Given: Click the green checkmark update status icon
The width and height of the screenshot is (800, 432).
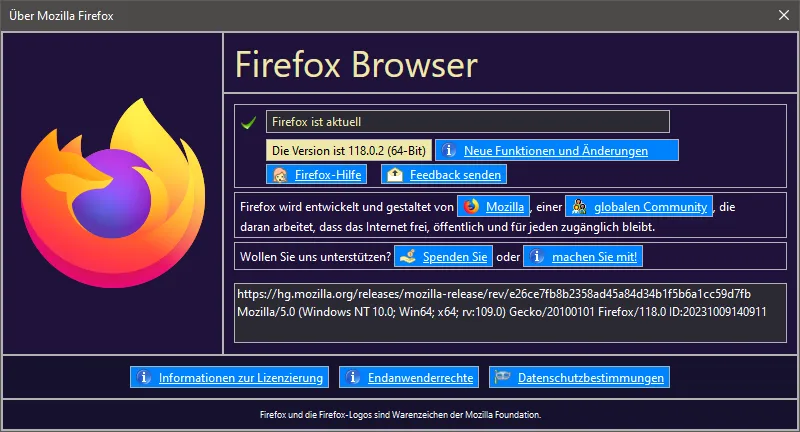Looking at the screenshot, I should point(248,122).
